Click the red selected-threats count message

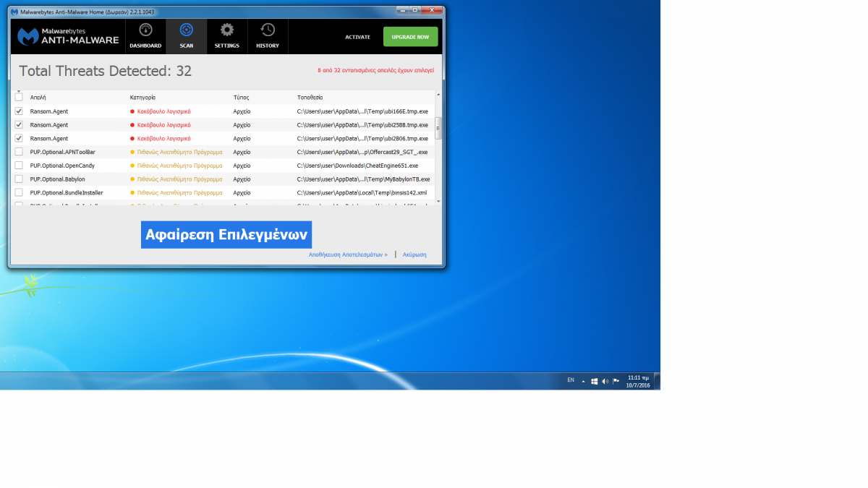tap(375, 71)
